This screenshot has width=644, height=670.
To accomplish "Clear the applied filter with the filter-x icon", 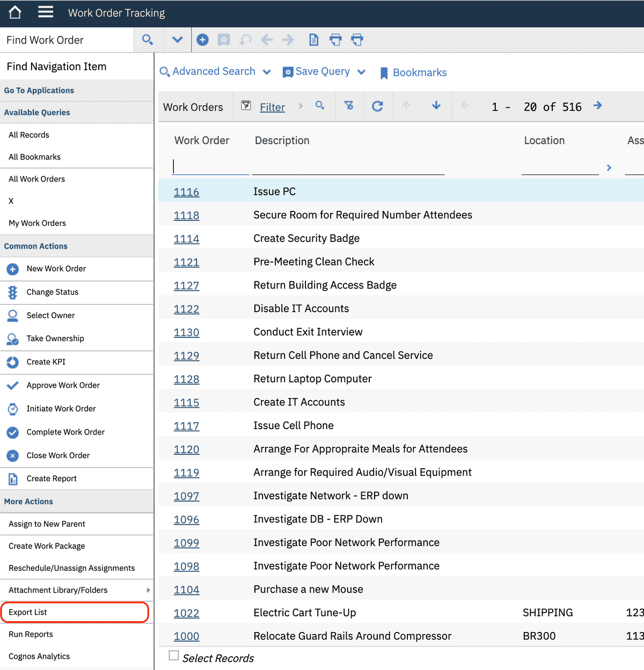I will [349, 106].
